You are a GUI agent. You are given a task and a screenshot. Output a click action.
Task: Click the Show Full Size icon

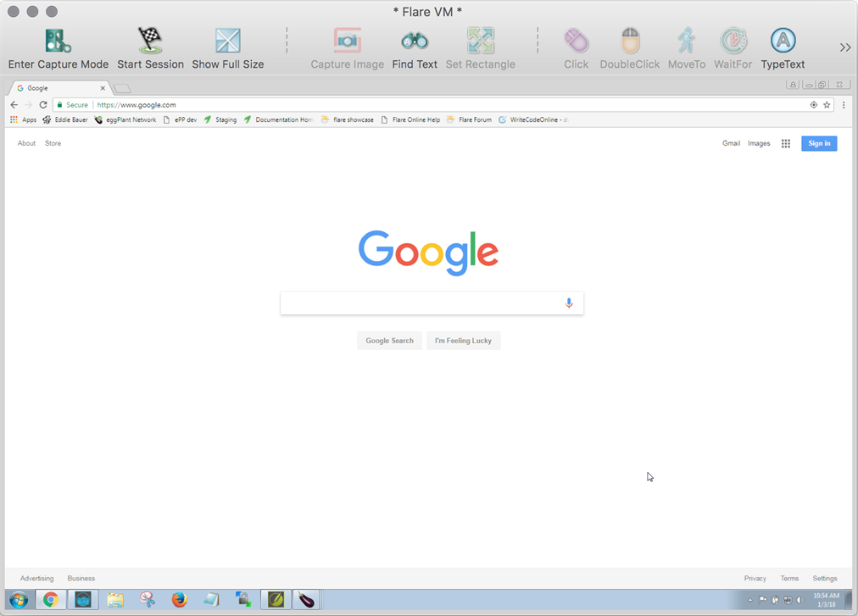pyautogui.click(x=227, y=41)
